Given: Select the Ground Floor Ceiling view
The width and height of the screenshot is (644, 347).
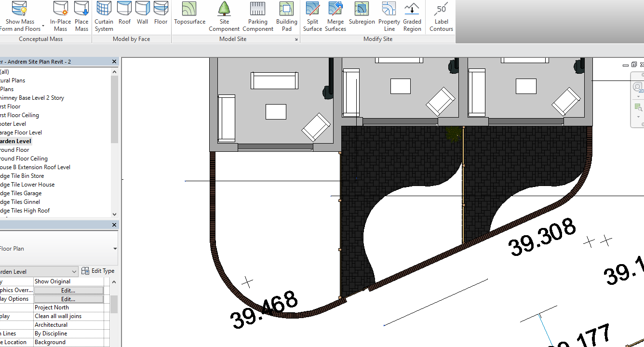Looking at the screenshot, I should [24, 159].
